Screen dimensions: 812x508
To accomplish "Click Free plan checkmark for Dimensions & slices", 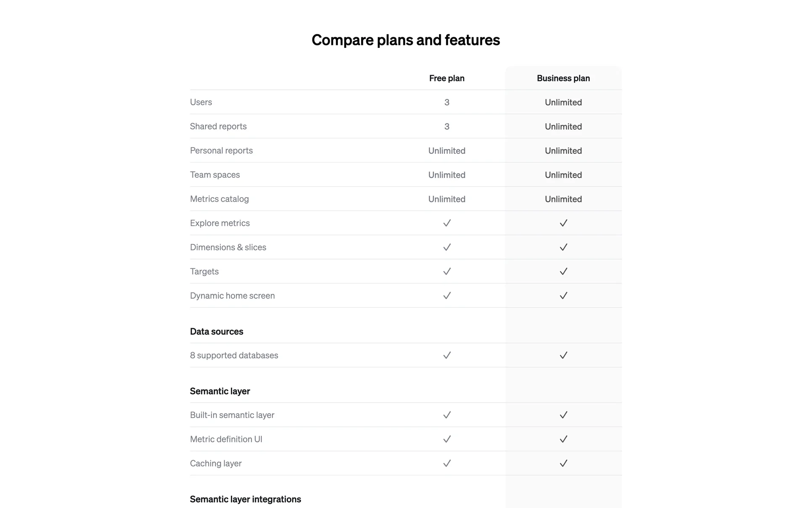I will (x=447, y=247).
